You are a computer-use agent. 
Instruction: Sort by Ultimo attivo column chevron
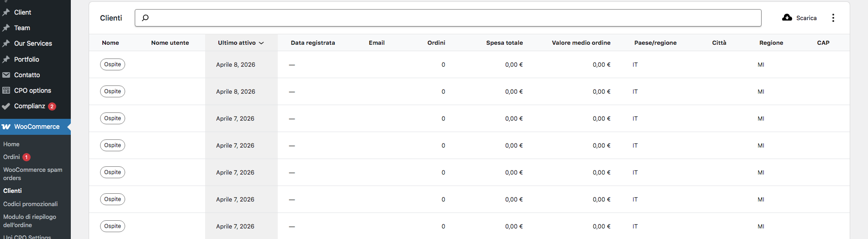tap(261, 43)
